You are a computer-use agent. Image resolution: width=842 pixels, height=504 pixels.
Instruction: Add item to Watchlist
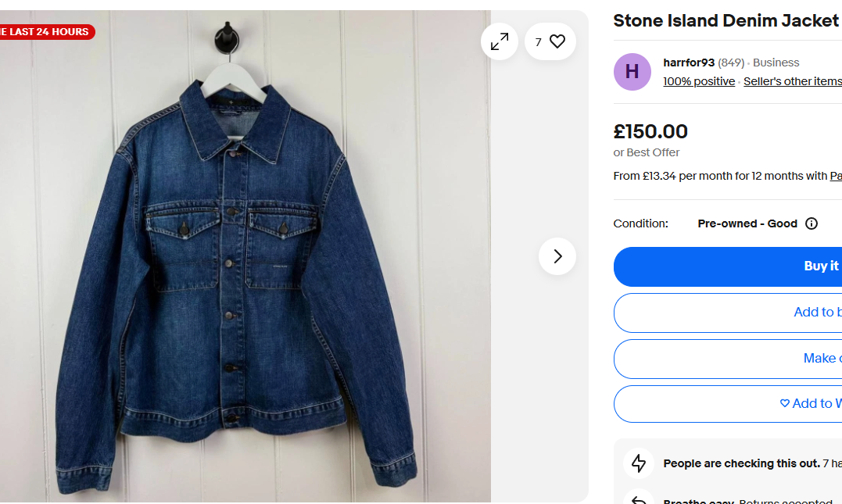coord(809,403)
